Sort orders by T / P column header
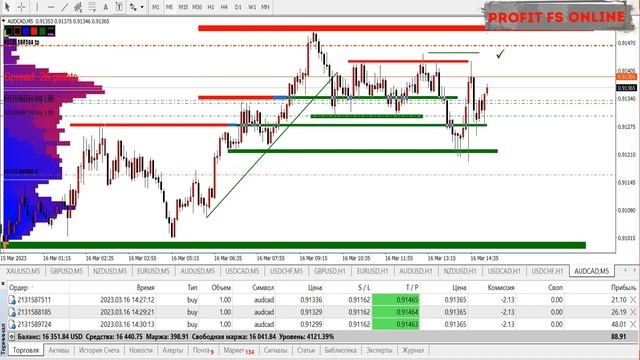 tap(412, 288)
